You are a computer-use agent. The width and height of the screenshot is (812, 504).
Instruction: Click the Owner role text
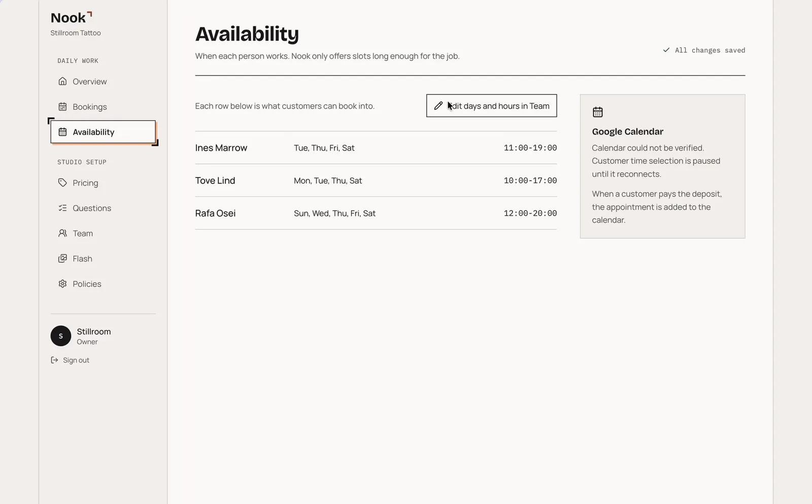coord(87,342)
